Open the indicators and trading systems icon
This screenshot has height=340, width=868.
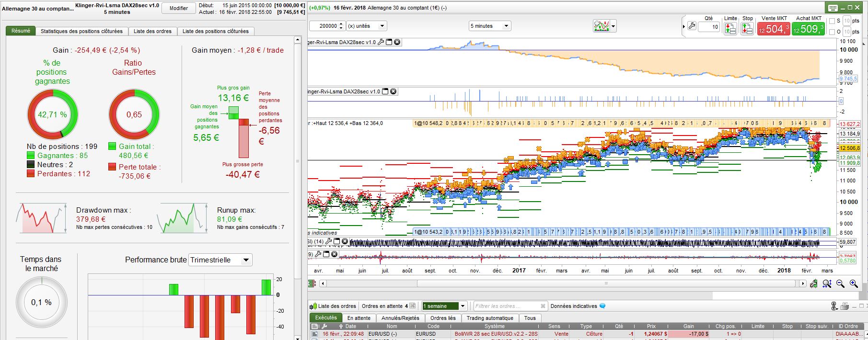[601, 26]
